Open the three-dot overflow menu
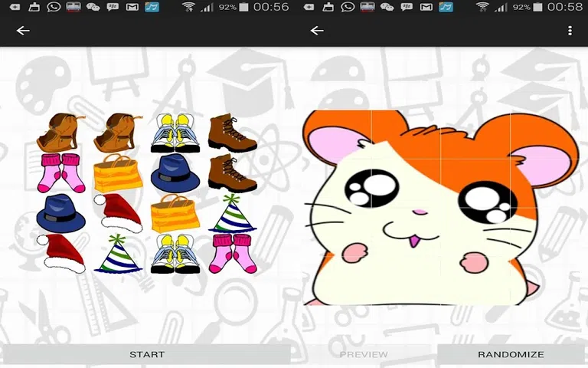588x368 pixels. (x=570, y=31)
